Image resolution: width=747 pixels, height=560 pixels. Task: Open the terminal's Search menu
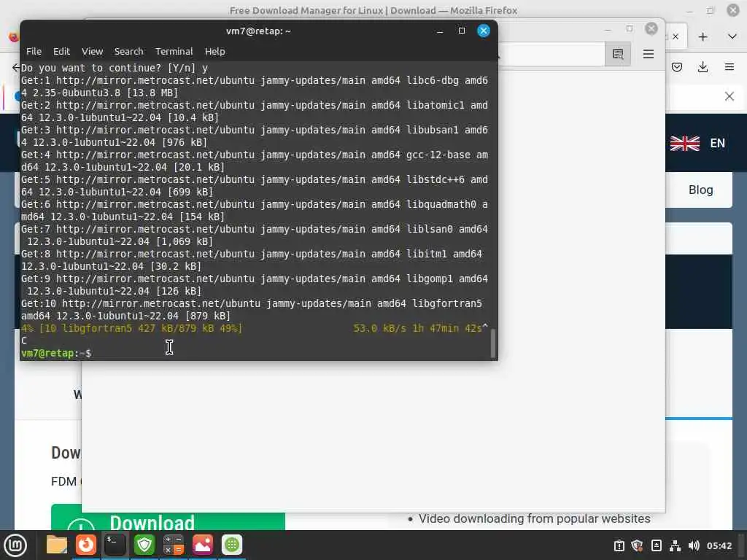click(128, 52)
